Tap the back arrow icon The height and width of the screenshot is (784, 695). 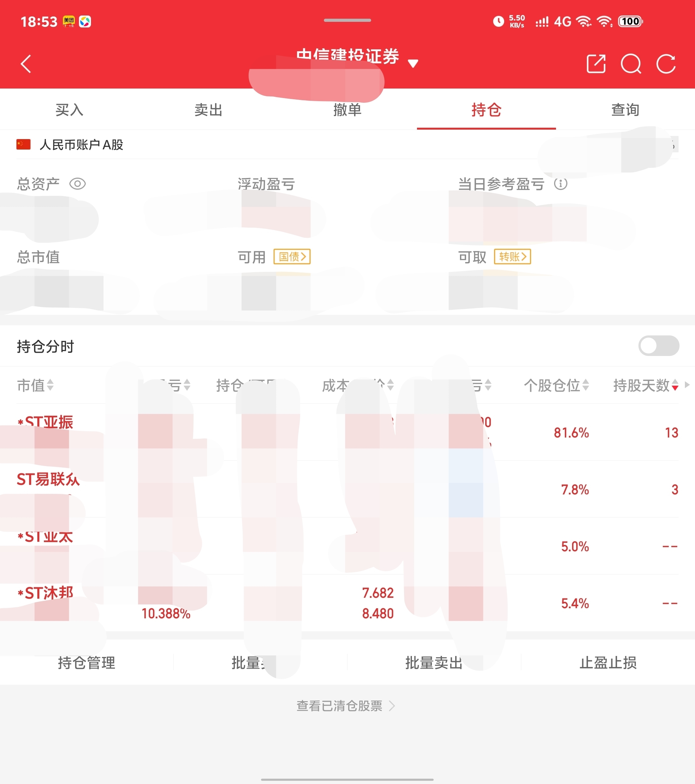click(26, 64)
